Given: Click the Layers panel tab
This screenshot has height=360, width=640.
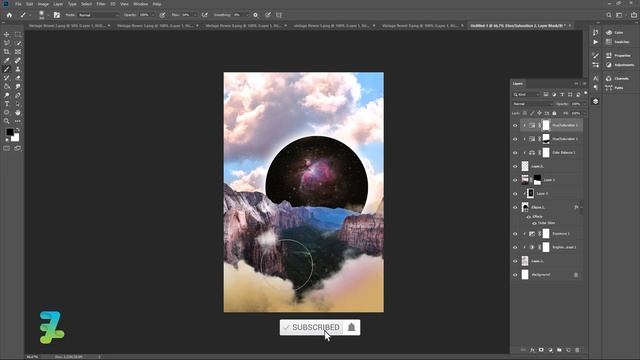Looking at the screenshot, I should [x=518, y=83].
